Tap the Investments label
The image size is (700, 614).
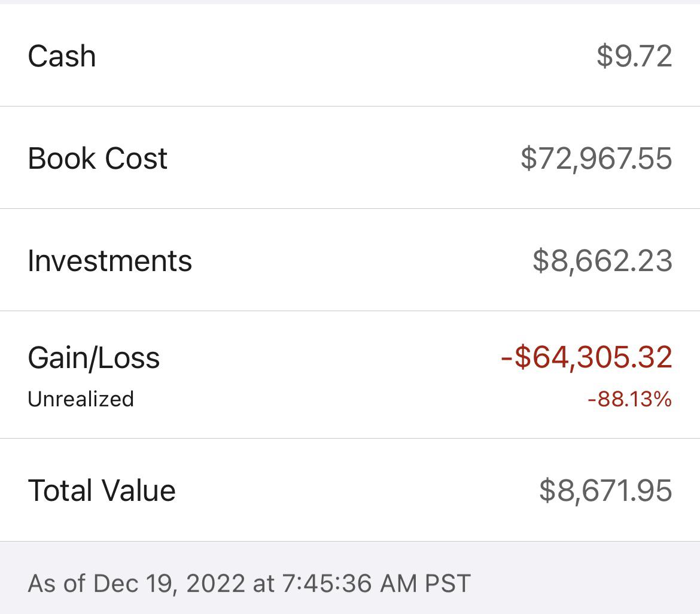click(x=109, y=261)
